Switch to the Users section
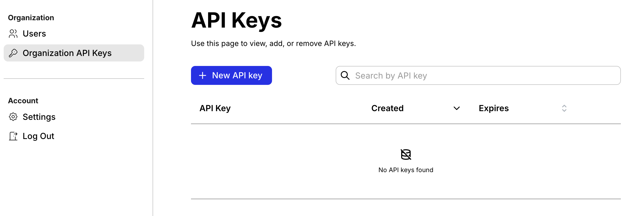The height and width of the screenshot is (216, 644). pos(34,33)
